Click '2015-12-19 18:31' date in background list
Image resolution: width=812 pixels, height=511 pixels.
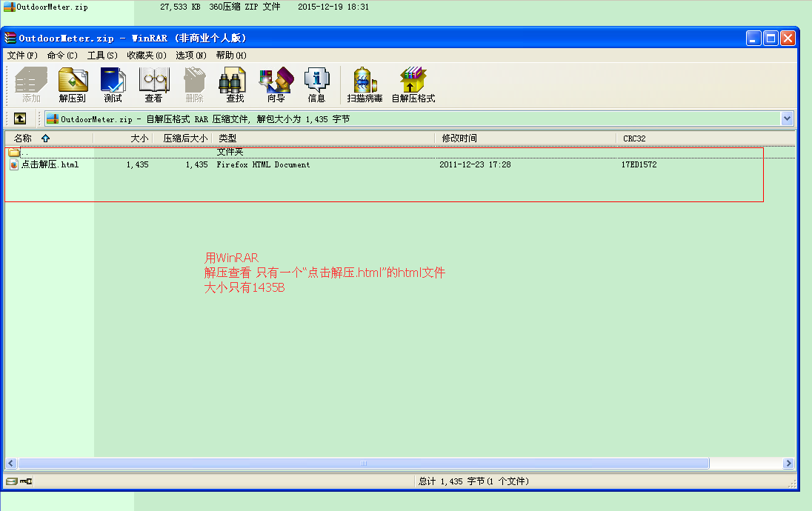point(333,7)
